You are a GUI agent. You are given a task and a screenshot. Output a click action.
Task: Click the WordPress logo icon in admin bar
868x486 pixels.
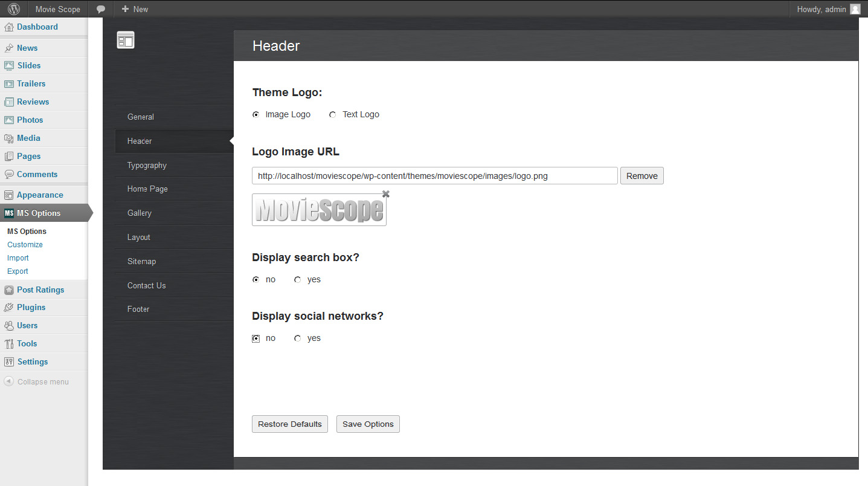coord(14,9)
